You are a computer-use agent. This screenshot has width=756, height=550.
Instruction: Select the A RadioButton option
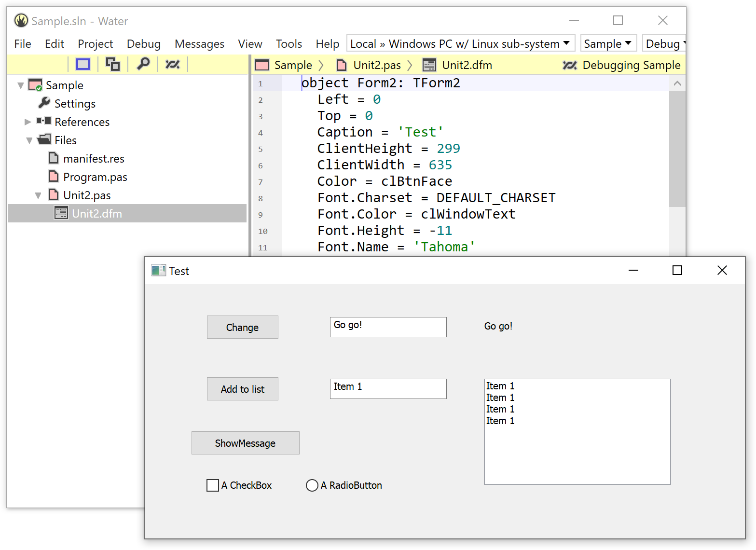(x=312, y=485)
